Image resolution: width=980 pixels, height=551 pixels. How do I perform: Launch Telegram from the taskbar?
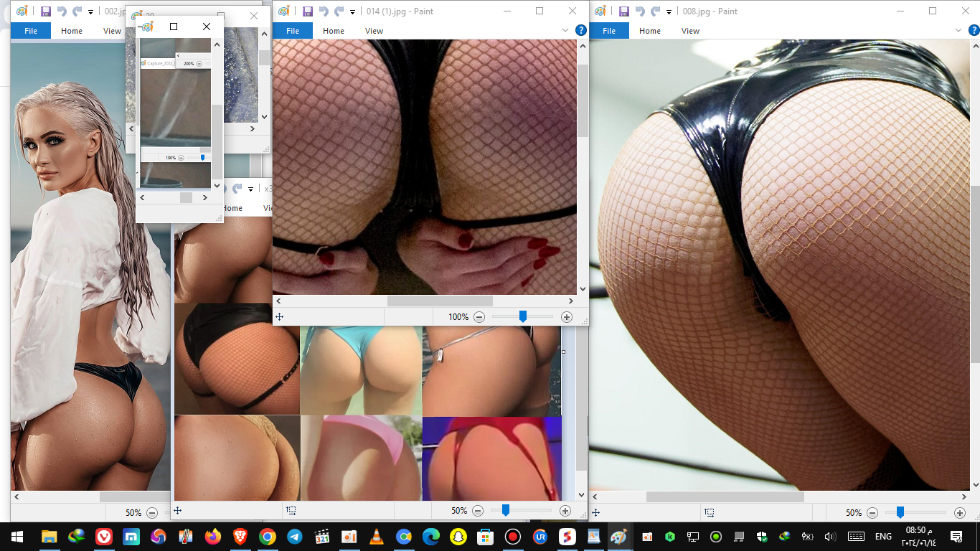294,537
